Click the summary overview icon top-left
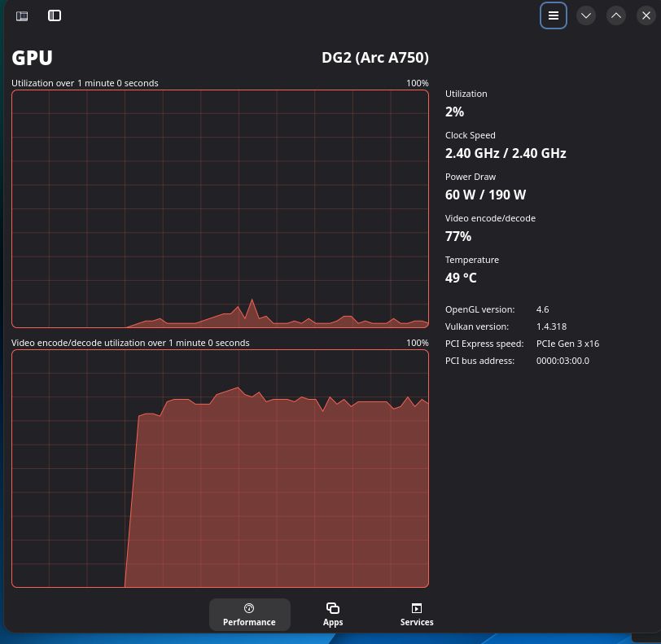Image resolution: width=661 pixels, height=644 pixels. pyautogui.click(x=21, y=15)
